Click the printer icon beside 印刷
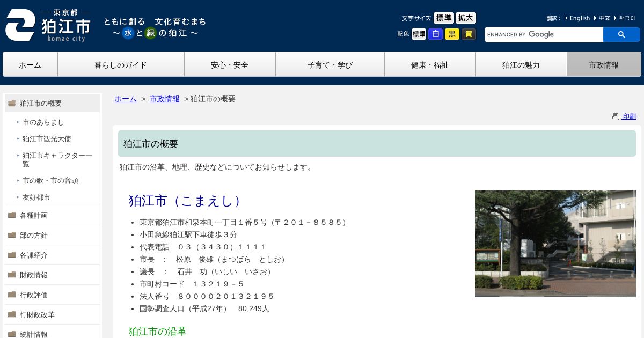Image resolution: width=644 pixels, height=338 pixels. coord(616,116)
